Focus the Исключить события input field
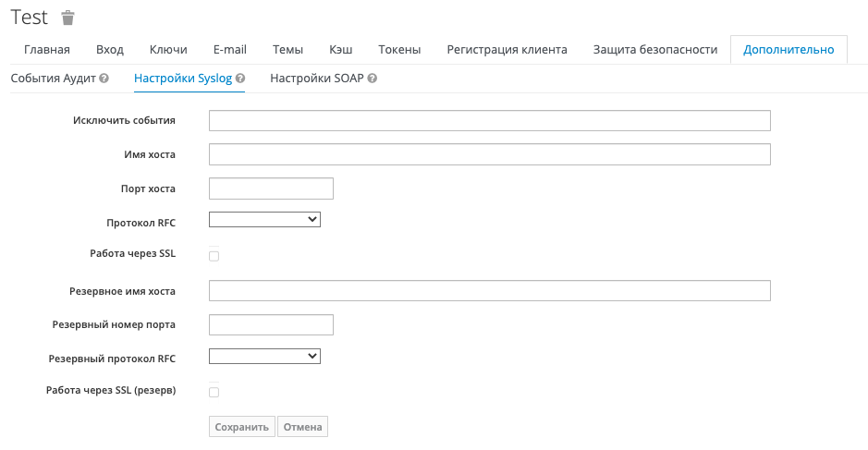The height and width of the screenshot is (450, 868). (x=490, y=121)
